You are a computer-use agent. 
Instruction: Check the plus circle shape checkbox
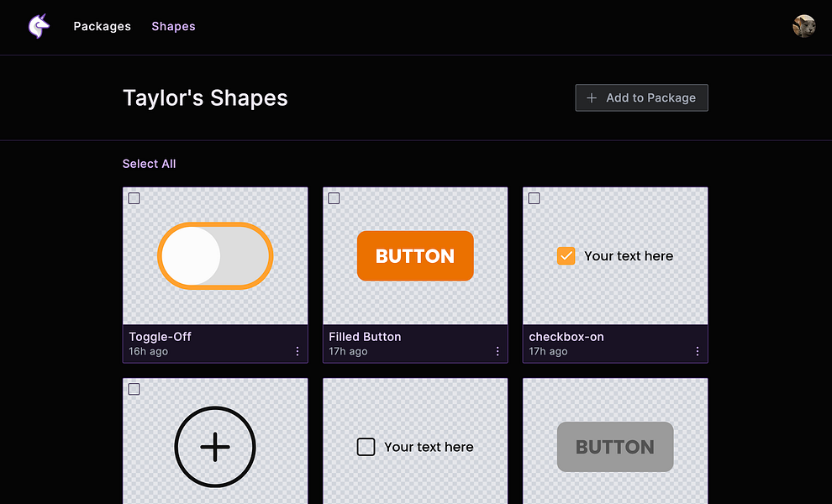134,390
